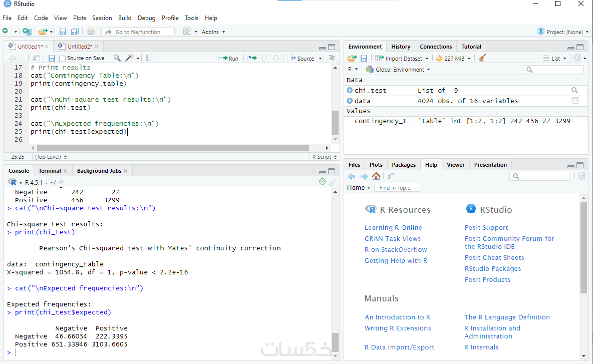Open the List view dropdown
This screenshot has height=364, width=593.
(x=555, y=58)
